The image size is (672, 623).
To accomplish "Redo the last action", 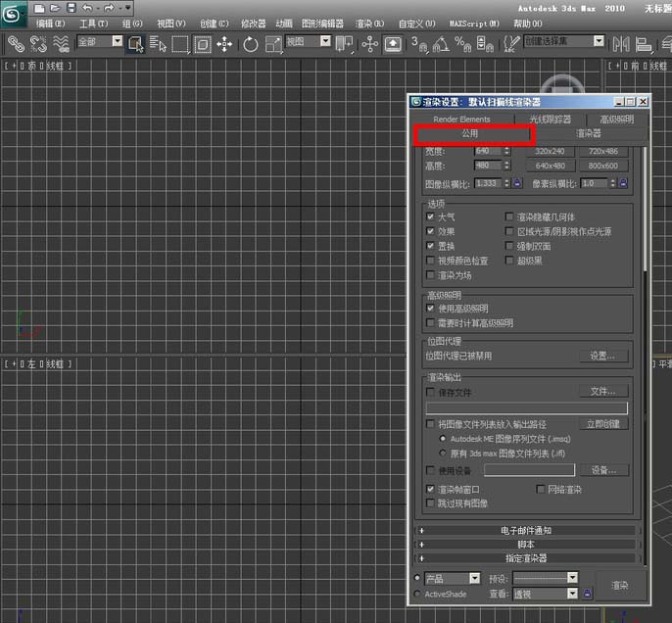I will point(109,8).
